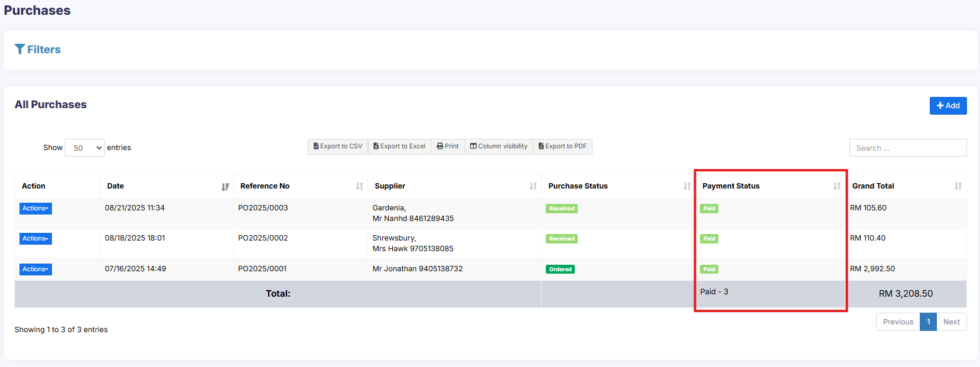
Task: Select page 1 in pagination
Action: [928, 322]
